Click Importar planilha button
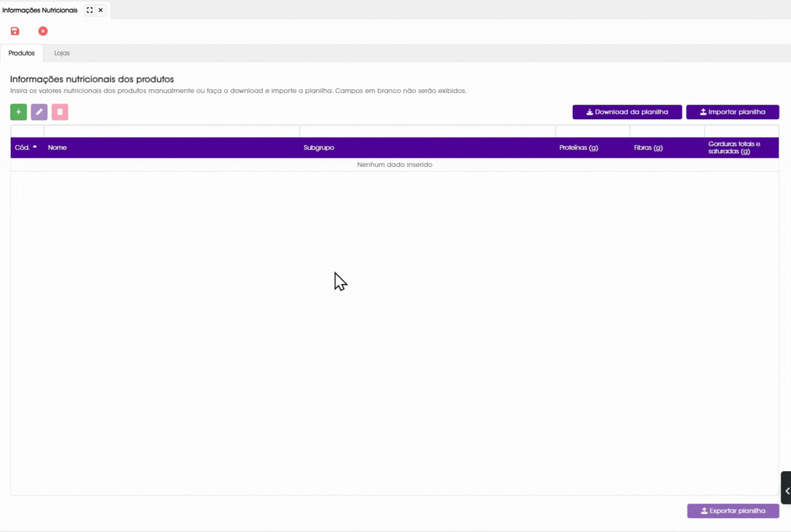This screenshot has height=532, width=791. point(732,112)
